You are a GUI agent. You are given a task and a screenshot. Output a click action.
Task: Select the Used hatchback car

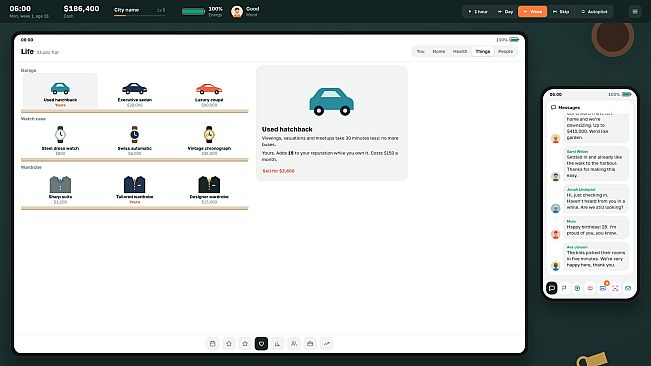coord(60,91)
